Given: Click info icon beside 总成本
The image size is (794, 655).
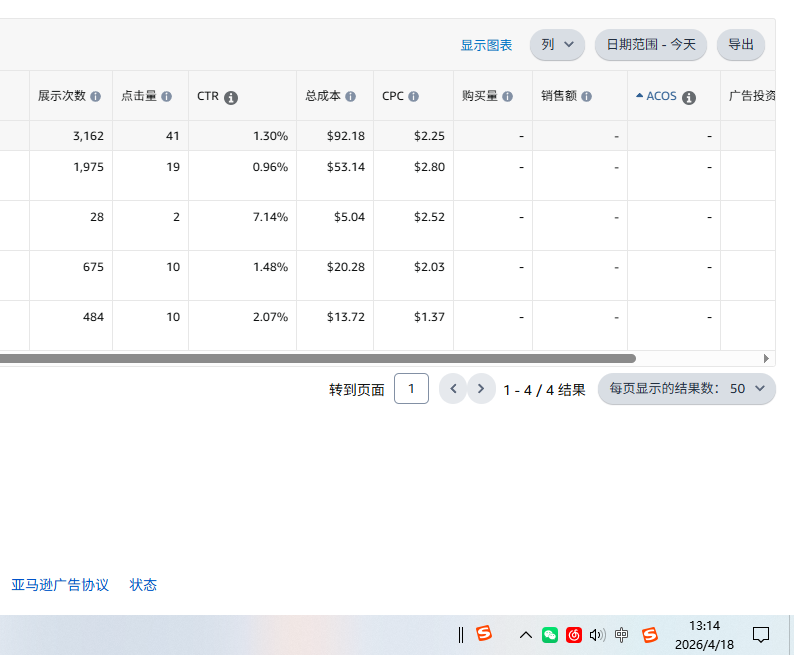Looking at the screenshot, I should click(351, 97).
